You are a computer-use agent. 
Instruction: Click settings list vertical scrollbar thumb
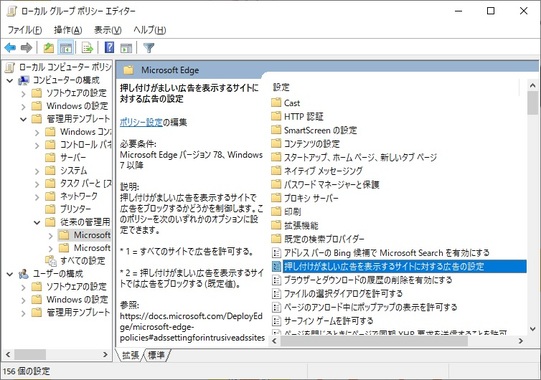[532, 103]
